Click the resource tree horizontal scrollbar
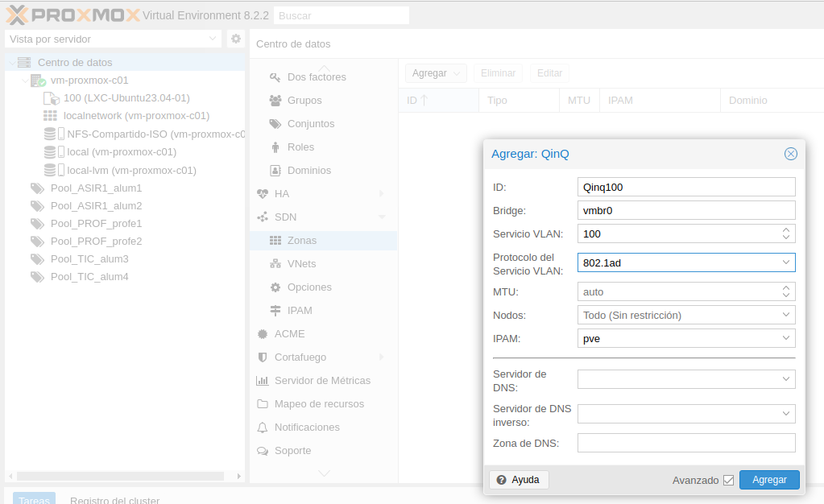Image resolution: width=824 pixels, height=504 pixels. coord(120,476)
